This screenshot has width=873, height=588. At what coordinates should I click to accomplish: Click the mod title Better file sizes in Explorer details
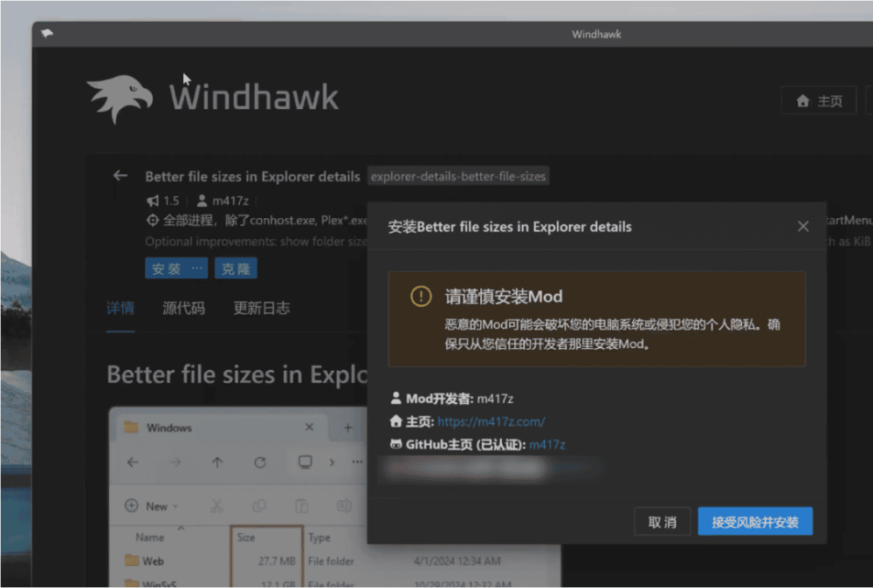point(253,176)
